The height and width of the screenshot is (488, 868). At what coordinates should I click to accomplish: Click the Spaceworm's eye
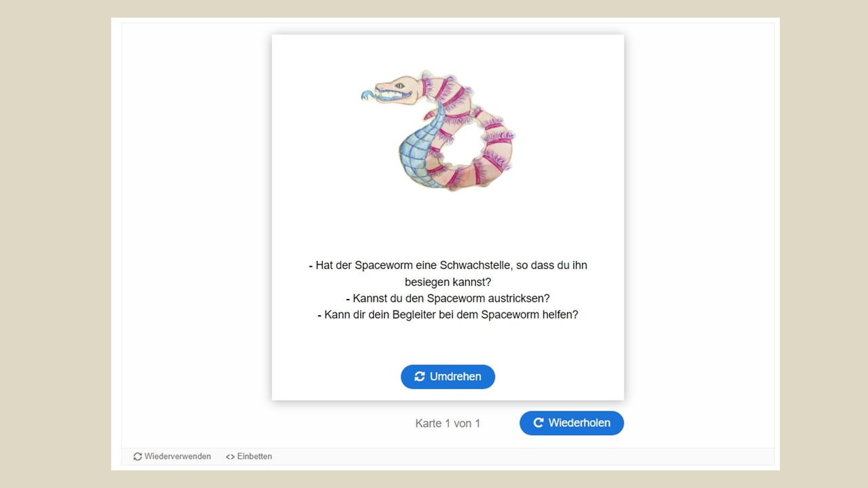[x=400, y=85]
